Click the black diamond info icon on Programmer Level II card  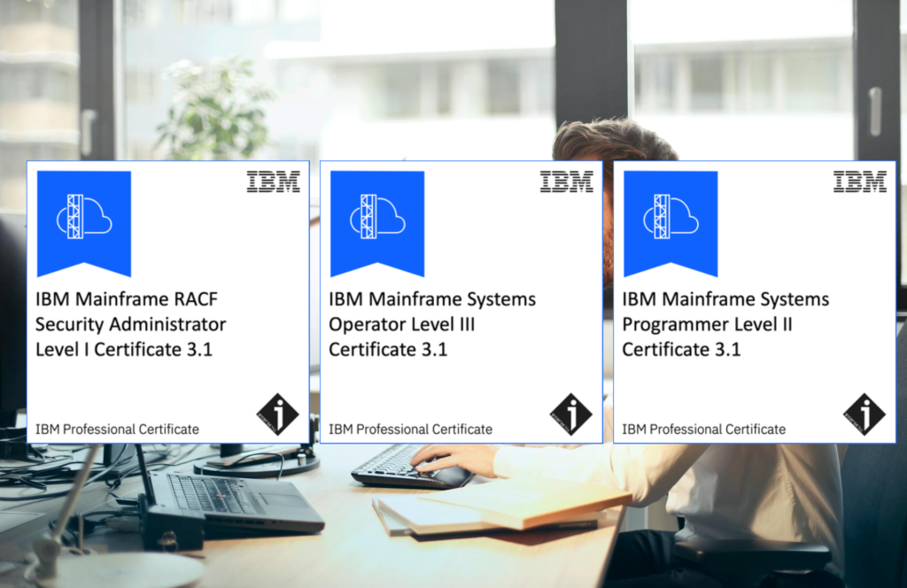click(864, 414)
